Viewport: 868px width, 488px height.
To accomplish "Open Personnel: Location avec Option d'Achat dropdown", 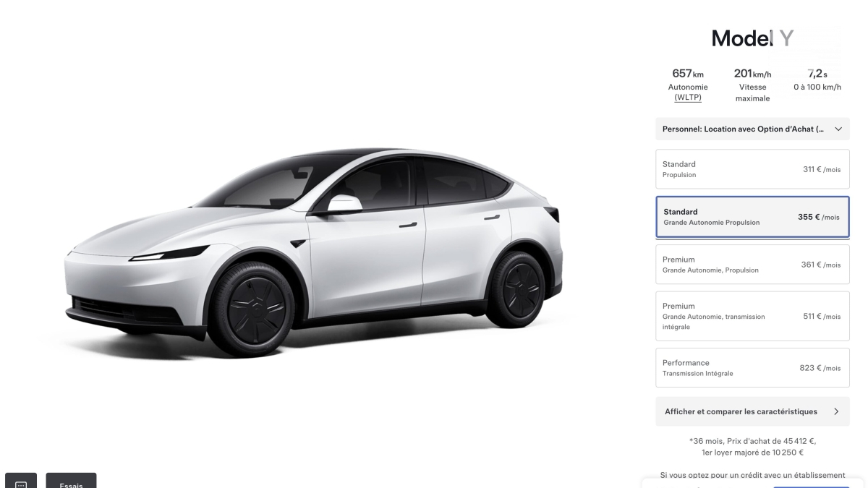I will 752,129.
